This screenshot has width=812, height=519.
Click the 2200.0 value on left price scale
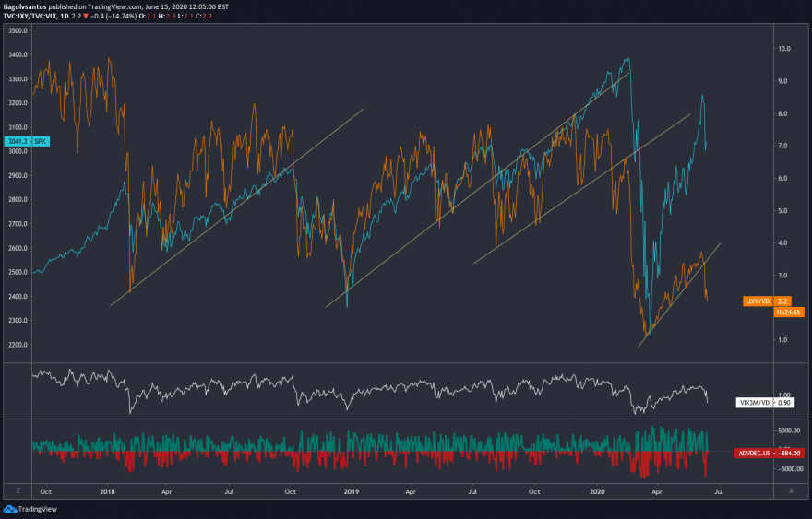pyautogui.click(x=18, y=345)
